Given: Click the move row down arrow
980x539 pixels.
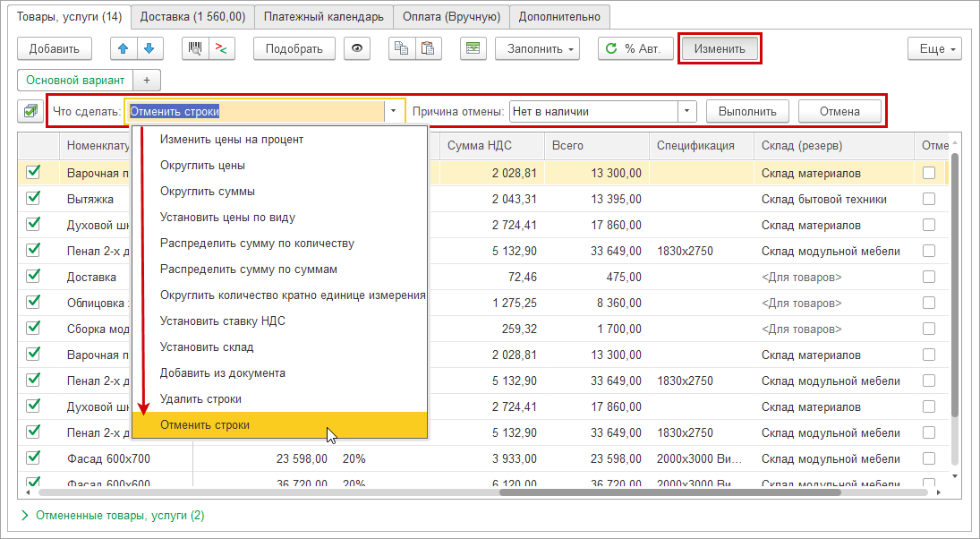Looking at the screenshot, I should (149, 49).
